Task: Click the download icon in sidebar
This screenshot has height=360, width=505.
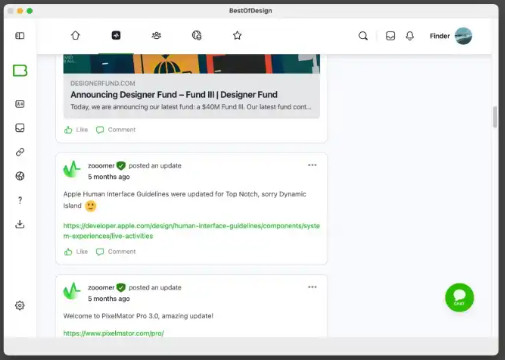Action: [20, 224]
